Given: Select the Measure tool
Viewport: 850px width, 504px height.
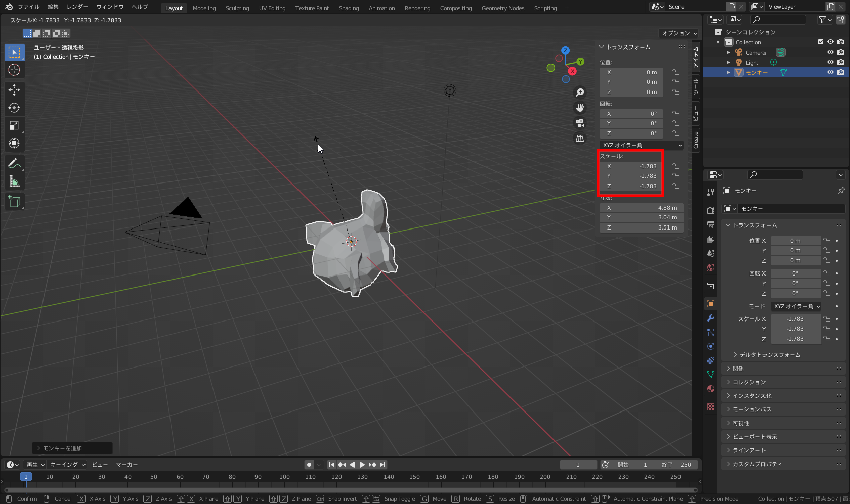Looking at the screenshot, I should click(14, 181).
